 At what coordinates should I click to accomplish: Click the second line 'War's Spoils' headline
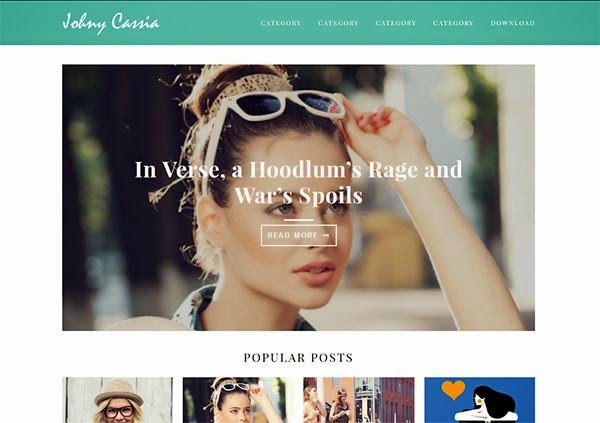tap(298, 195)
